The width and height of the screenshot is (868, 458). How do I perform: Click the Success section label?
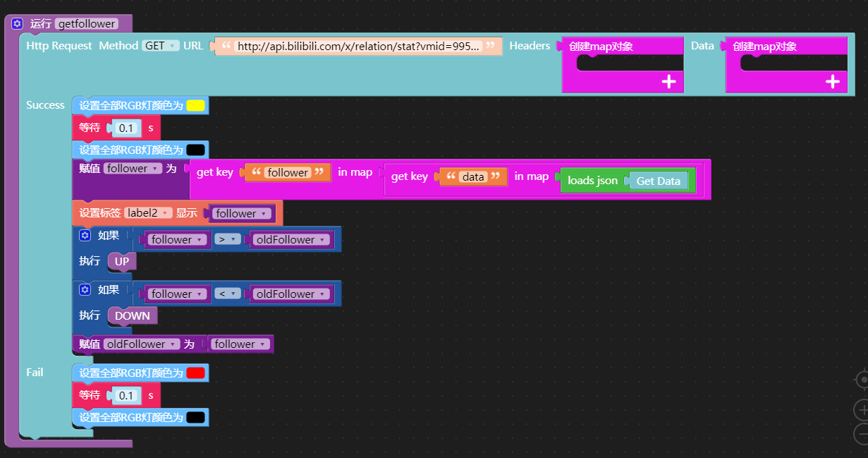(45, 104)
